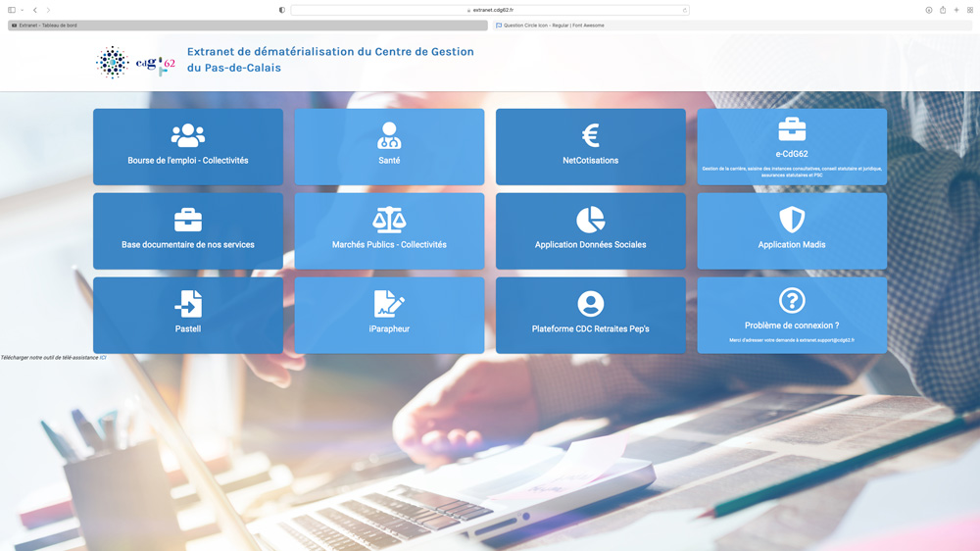Viewport: 980px width, 551px height.
Task: Click the question mark connection problem icon
Action: pos(792,300)
